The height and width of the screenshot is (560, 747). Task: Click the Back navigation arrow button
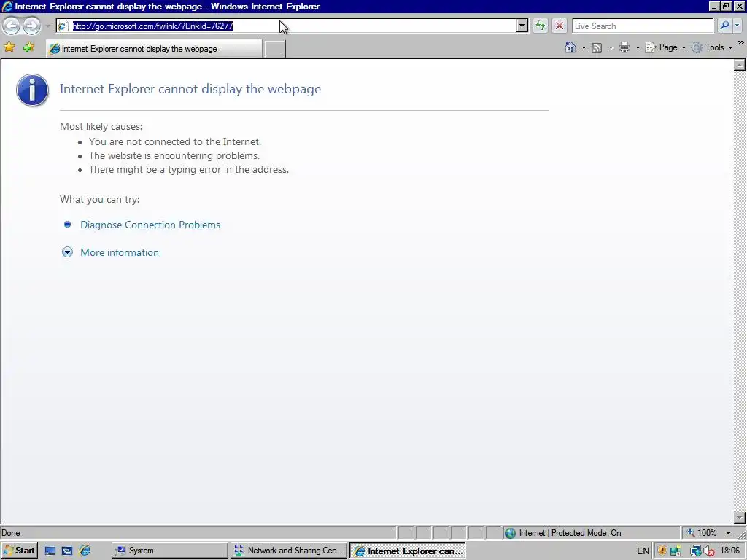[12, 26]
